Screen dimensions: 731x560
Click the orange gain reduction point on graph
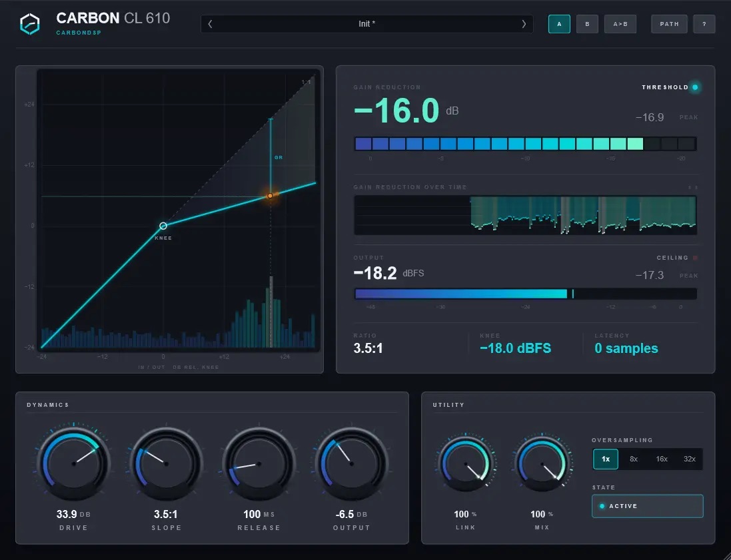point(270,196)
